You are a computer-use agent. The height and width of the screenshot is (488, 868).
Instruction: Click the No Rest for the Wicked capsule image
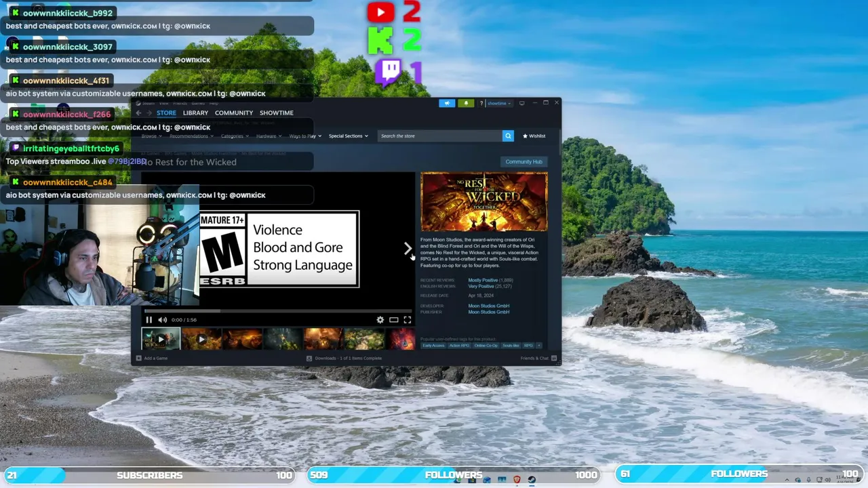pyautogui.click(x=484, y=201)
